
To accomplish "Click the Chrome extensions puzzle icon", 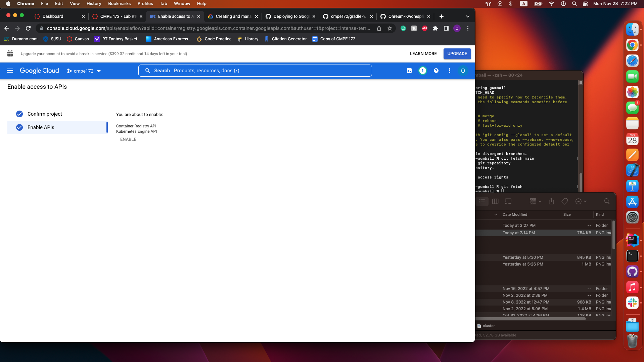I will pos(435,28).
